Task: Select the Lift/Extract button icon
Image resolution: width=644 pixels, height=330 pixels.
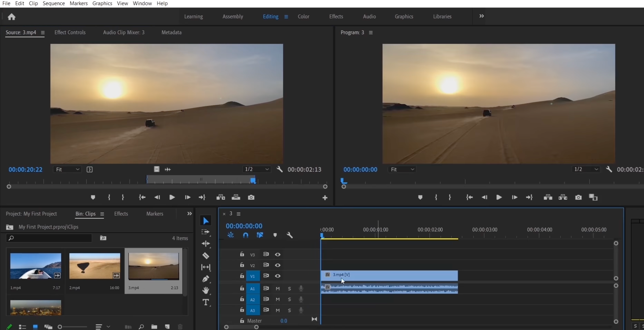Action: [x=548, y=197]
